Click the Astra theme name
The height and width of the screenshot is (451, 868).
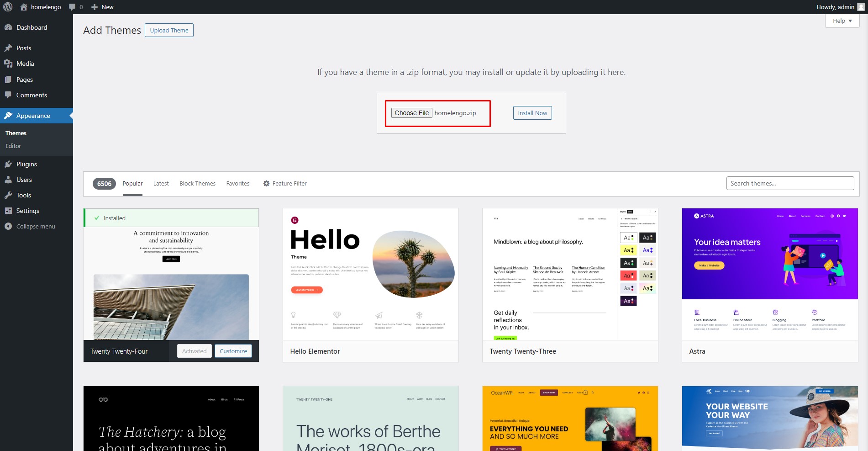(697, 351)
